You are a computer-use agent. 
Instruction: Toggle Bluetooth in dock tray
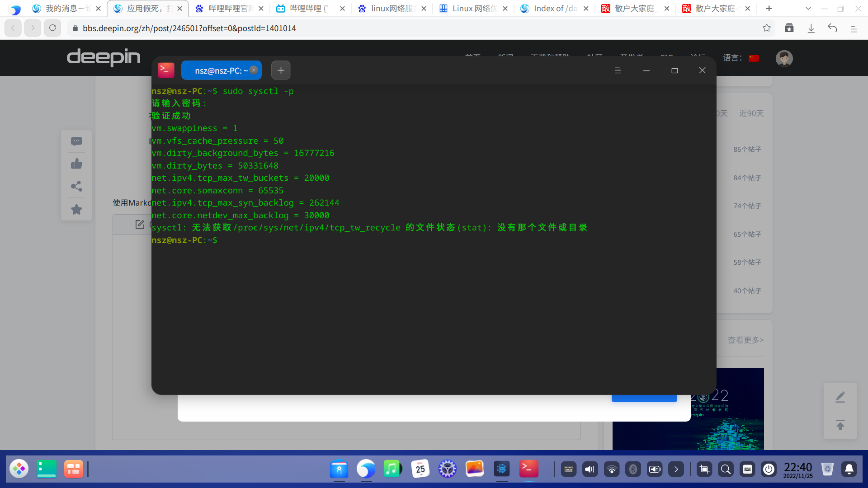(x=633, y=469)
